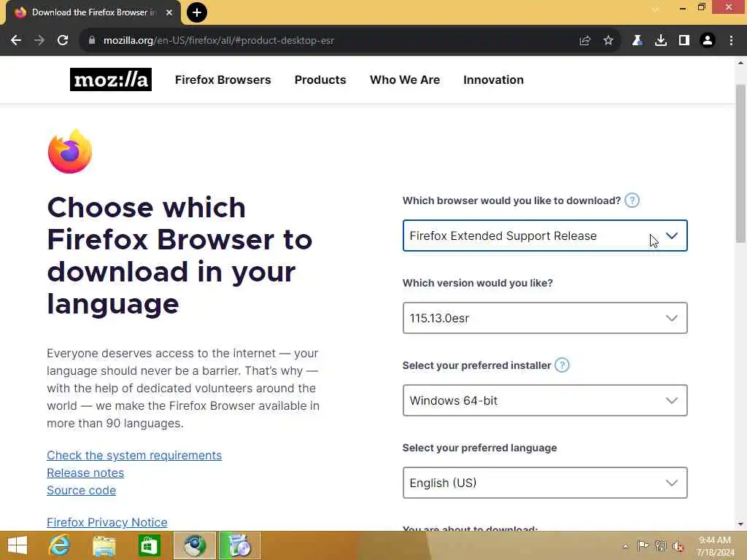Open the browser three-dot menu
The height and width of the screenshot is (560, 747).
point(731,41)
